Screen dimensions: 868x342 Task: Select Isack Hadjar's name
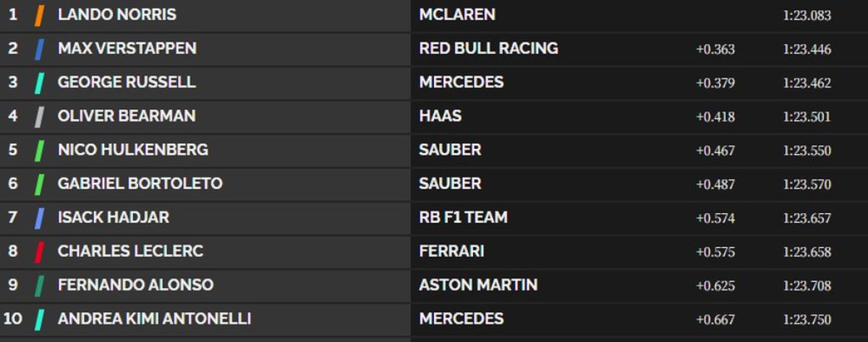pos(113,218)
